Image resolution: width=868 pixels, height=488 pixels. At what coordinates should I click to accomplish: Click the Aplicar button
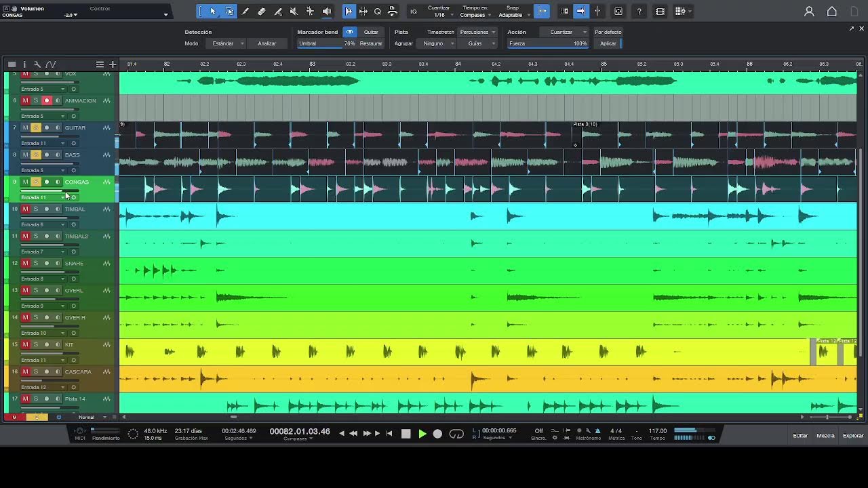(608, 43)
